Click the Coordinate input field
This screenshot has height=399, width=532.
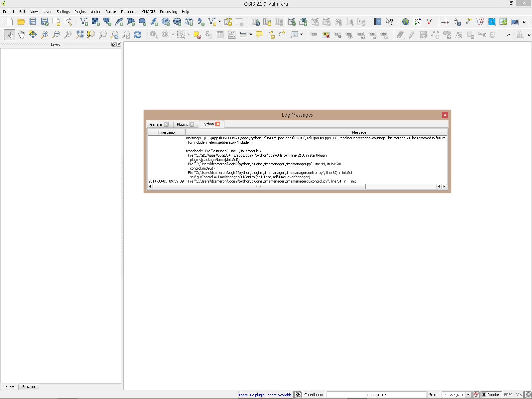click(x=376, y=395)
